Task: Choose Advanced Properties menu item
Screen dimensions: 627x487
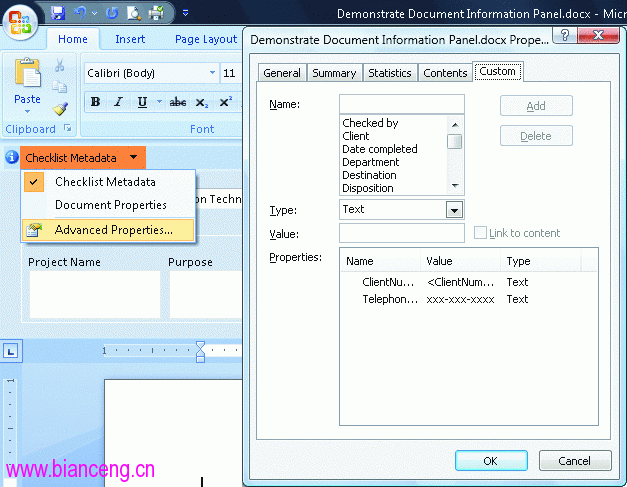Action: [x=108, y=230]
